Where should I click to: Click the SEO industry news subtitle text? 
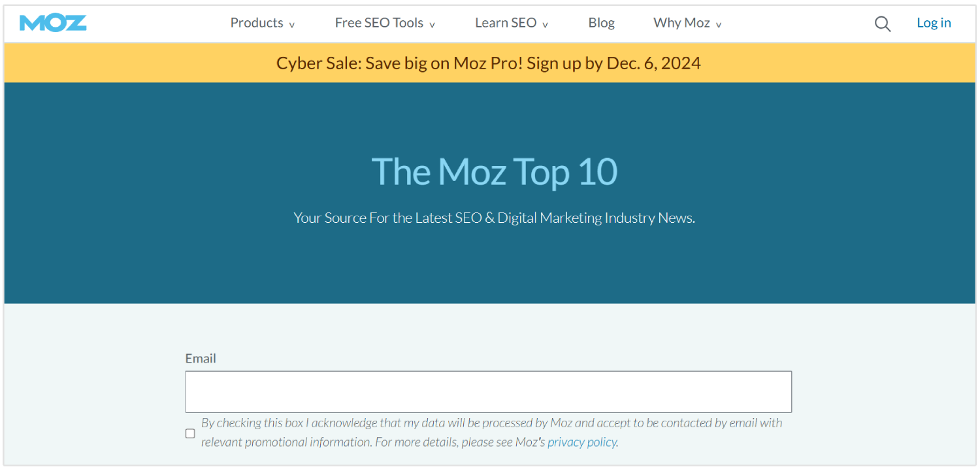tap(494, 218)
